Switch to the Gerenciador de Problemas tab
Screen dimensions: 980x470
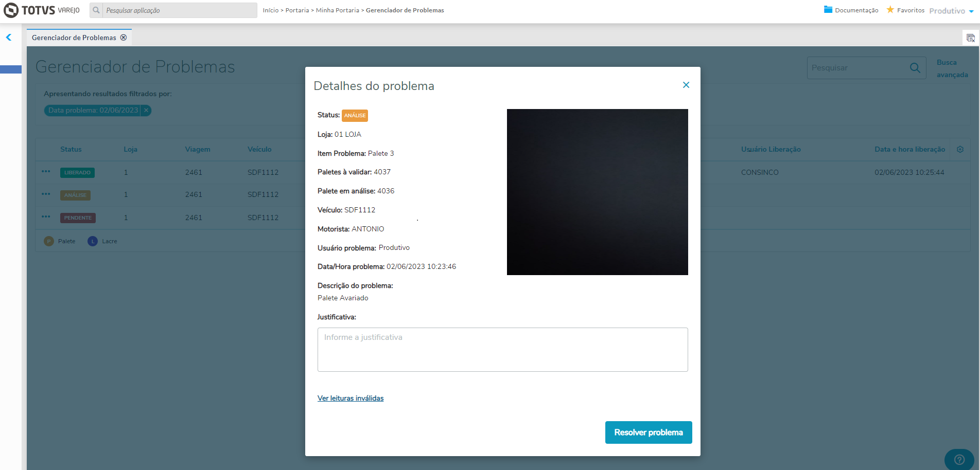pyautogui.click(x=74, y=38)
